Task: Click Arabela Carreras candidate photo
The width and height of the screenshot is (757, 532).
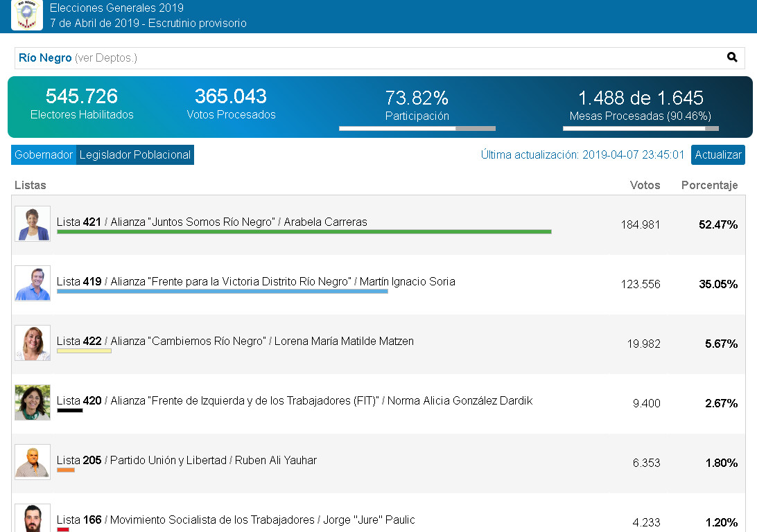Action: point(33,224)
